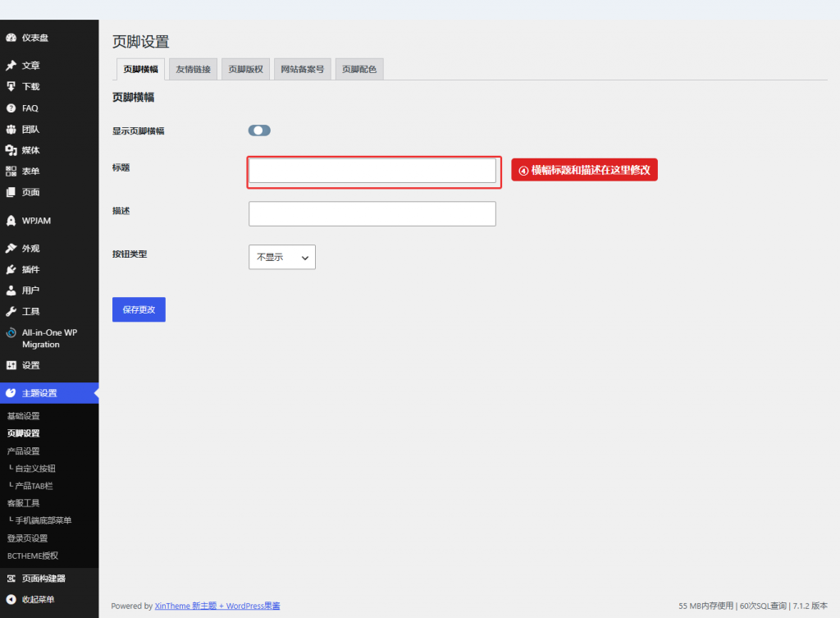840x618 pixels.
Task: Toggle the 显示页脚横幅 switch
Action: pos(259,130)
